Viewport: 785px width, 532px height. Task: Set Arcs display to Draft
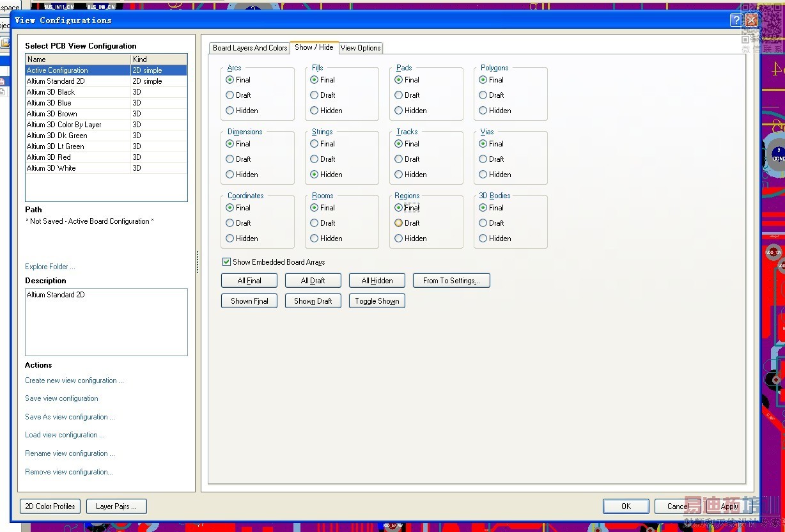pos(230,95)
